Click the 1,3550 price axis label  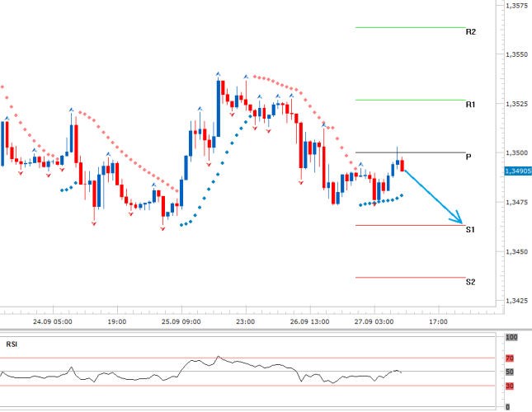pyautogui.click(x=516, y=54)
